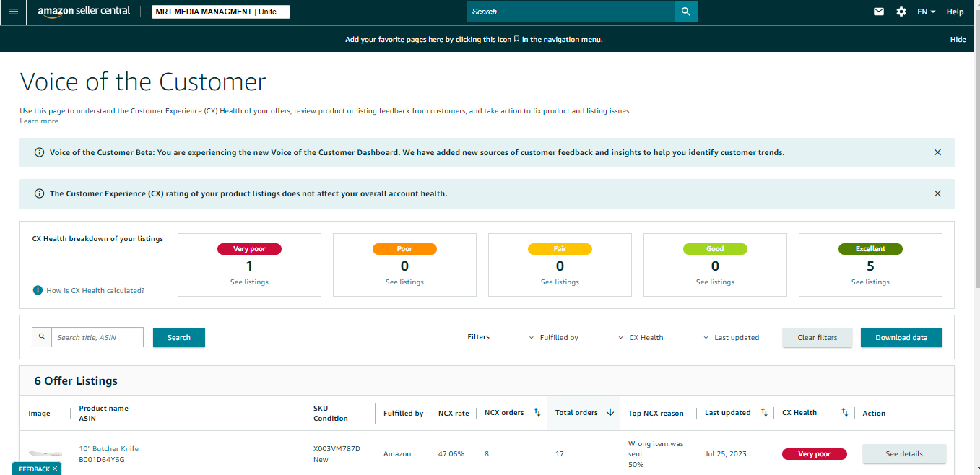Open the hamburger navigation menu
The height and width of the screenshot is (475, 980).
pyautogui.click(x=13, y=12)
